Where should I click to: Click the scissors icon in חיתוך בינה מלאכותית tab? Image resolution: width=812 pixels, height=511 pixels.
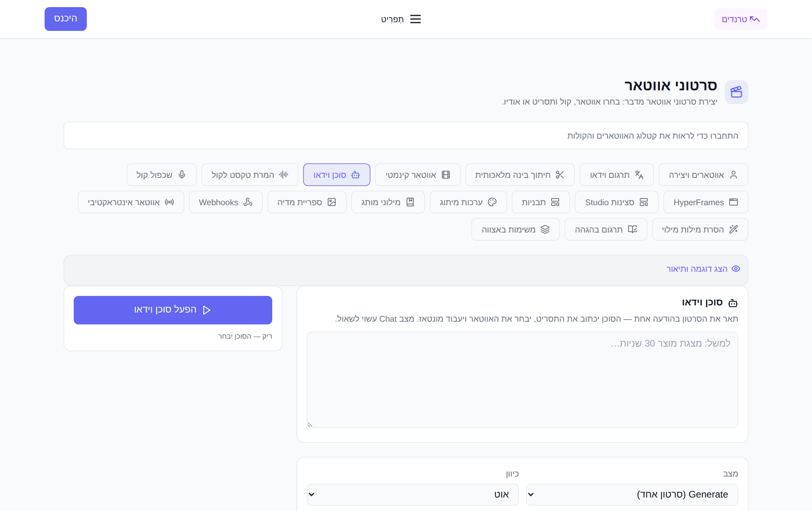coord(560,175)
